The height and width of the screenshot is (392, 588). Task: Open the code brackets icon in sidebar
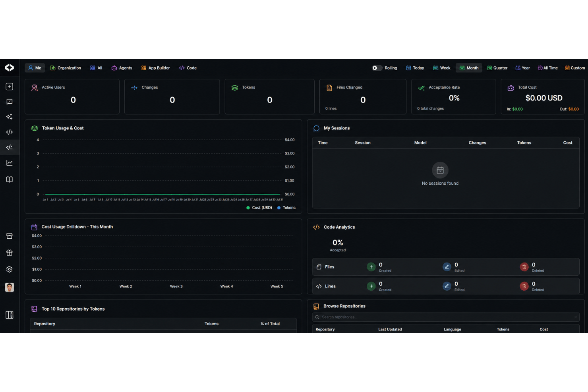tap(10, 132)
